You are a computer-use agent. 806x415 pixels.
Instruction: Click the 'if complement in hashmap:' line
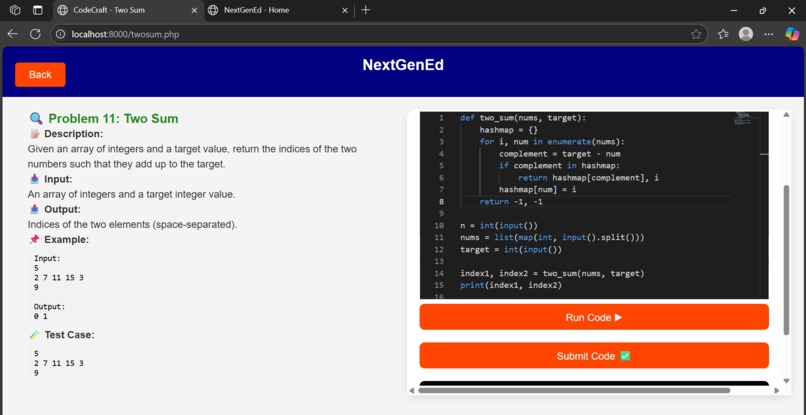point(560,166)
